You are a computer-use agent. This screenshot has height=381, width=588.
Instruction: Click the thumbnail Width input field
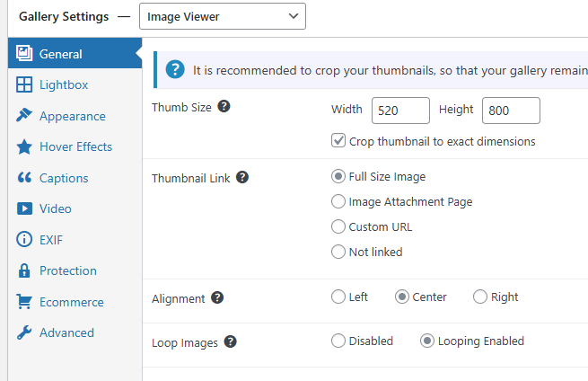(399, 110)
